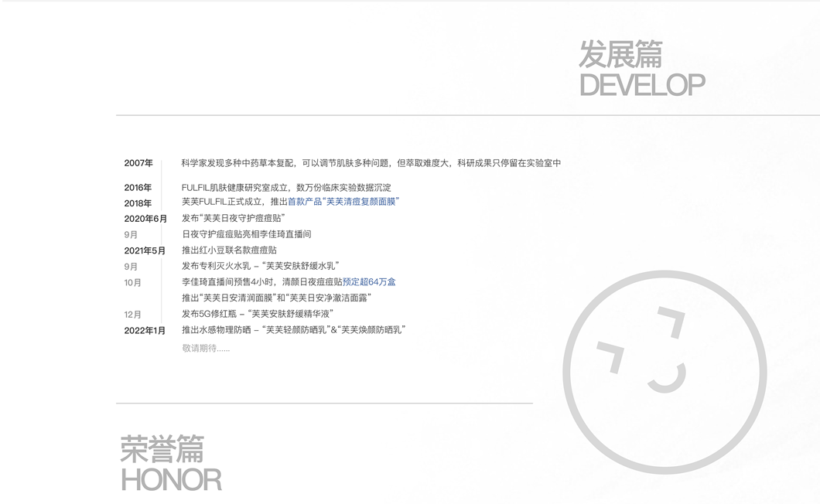This screenshot has height=504, width=820.
Task: Click the 发展篇 heading
Action: coord(620,54)
